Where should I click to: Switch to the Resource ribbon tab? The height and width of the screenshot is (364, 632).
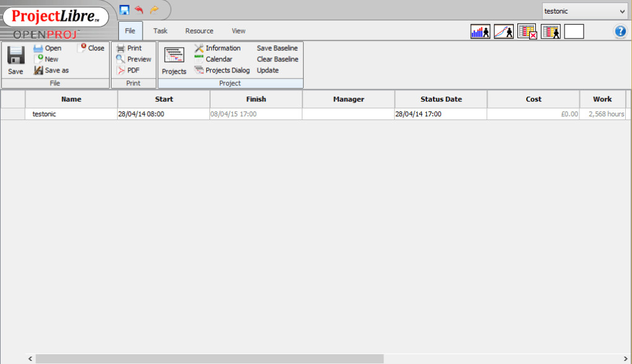tap(199, 30)
